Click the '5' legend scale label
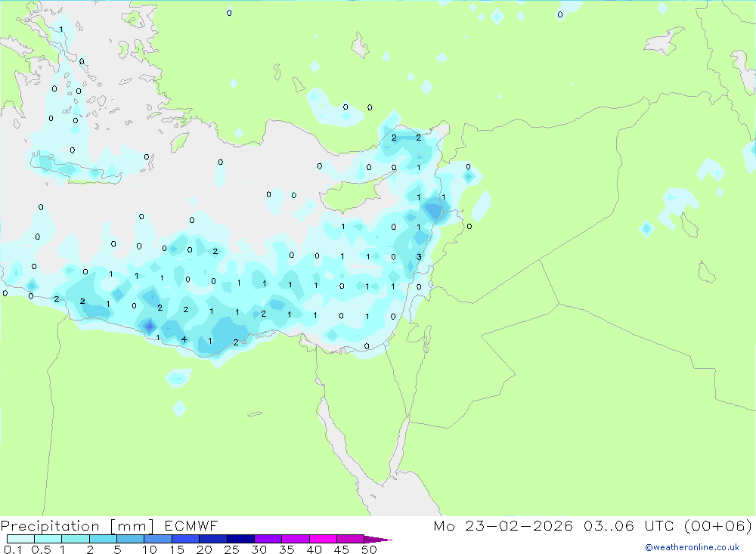This screenshot has width=756, height=554. tap(117, 549)
